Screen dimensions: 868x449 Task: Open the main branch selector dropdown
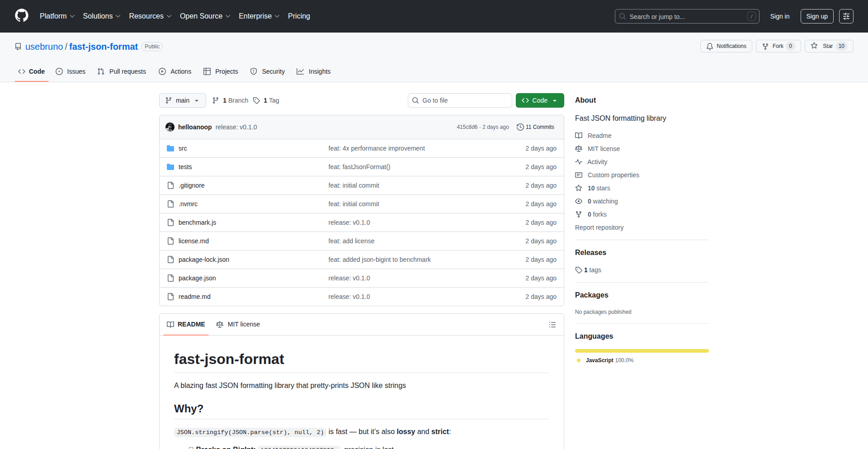(x=182, y=100)
